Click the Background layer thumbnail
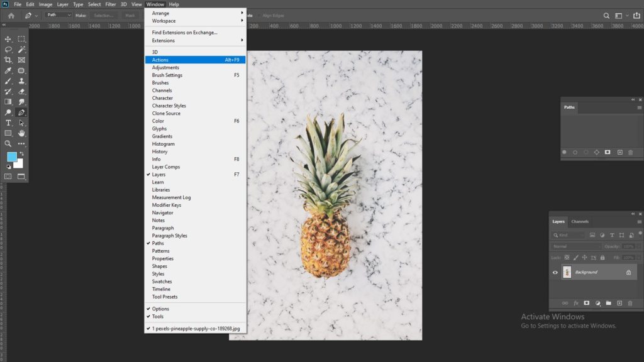This screenshot has height=362, width=644. [x=567, y=272]
